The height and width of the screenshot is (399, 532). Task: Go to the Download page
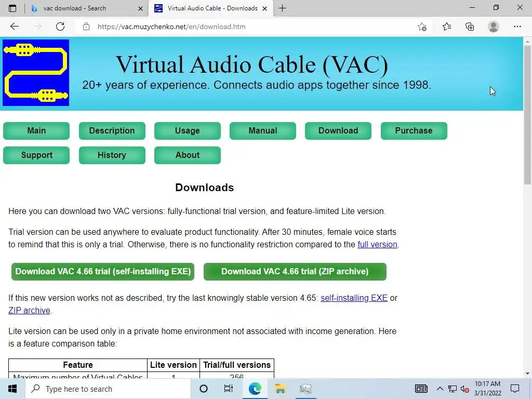[x=338, y=130]
